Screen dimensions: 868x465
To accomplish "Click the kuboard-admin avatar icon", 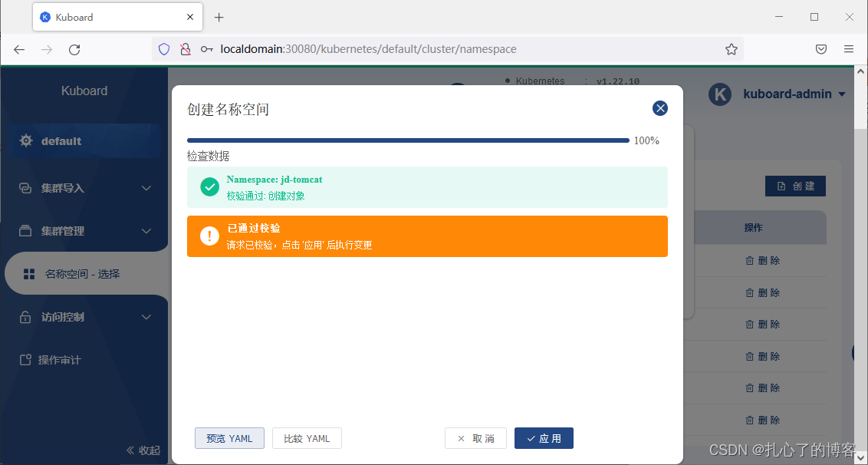I will [719, 94].
